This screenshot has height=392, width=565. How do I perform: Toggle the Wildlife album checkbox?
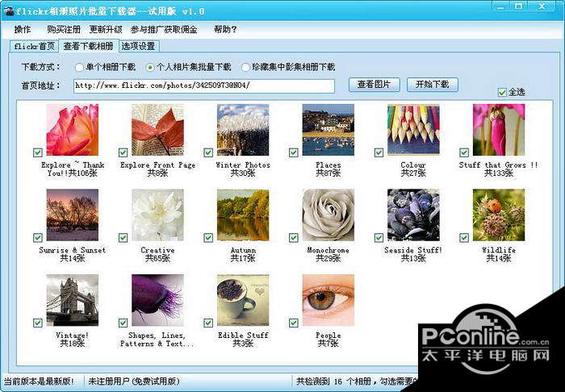pyautogui.click(x=464, y=238)
